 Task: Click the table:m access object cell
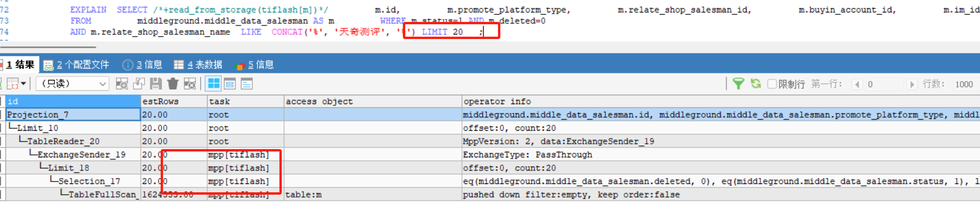tap(373, 195)
